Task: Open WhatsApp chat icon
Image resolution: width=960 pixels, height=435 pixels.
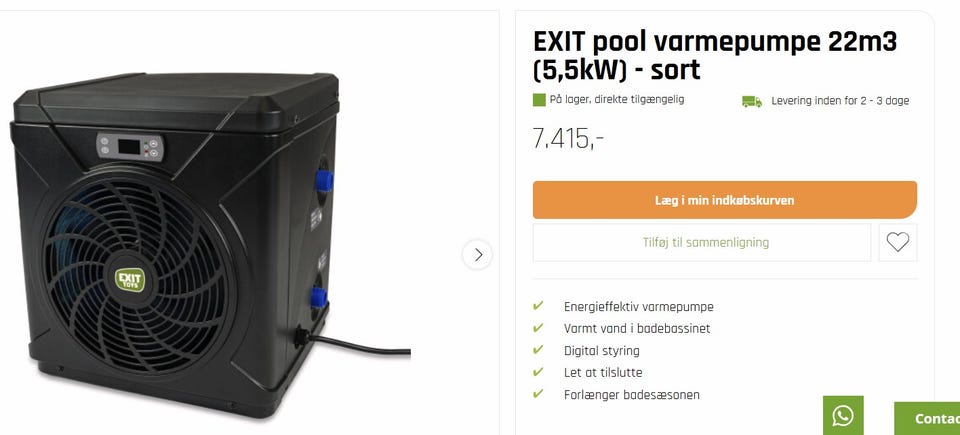Action: click(843, 416)
